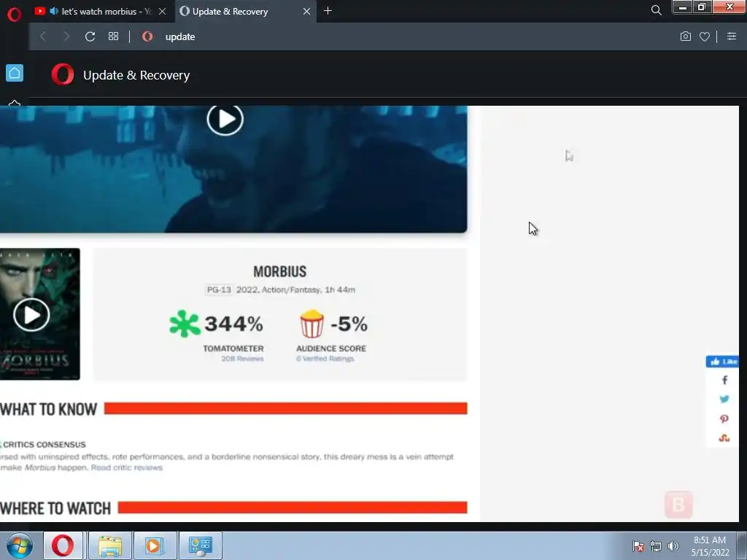747x560 pixels.
Task: Share on Pinterest icon
Action: (x=724, y=419)
